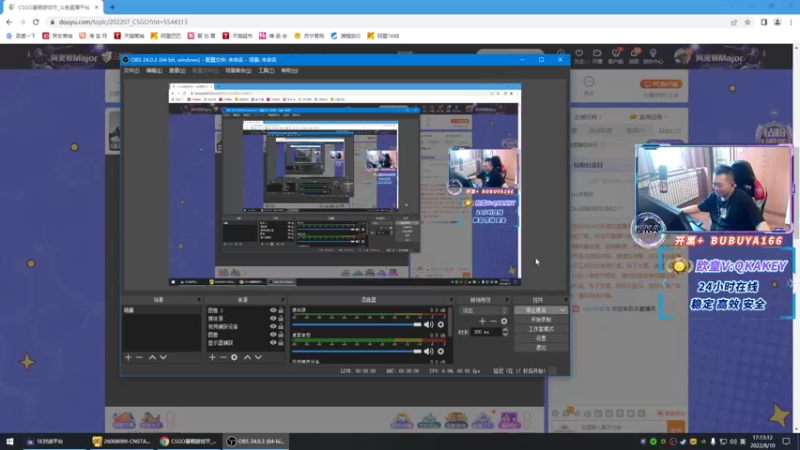Open OBS 编辑 menu
The image size is (800, 450).
(x=154, y=70)
